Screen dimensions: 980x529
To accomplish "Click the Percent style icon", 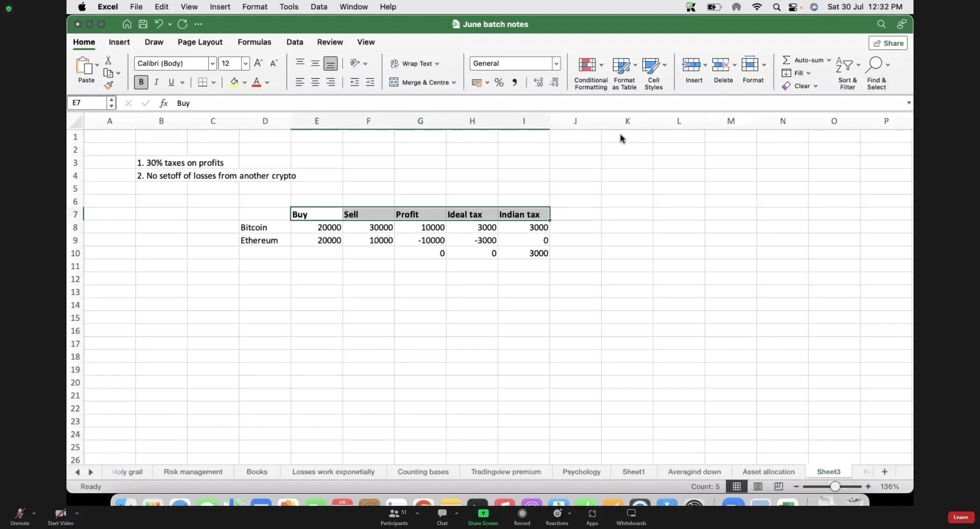I will [499, 82].
